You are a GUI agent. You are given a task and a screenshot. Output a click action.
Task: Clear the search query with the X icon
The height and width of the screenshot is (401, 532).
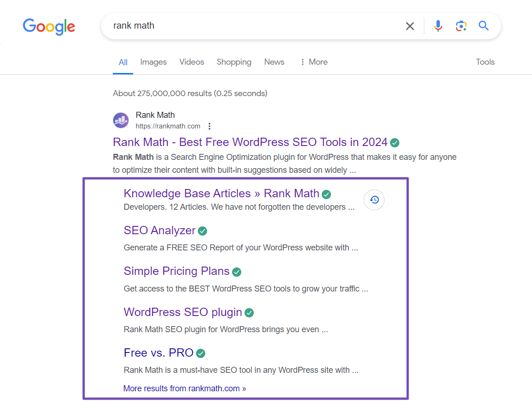[x=410, y=26]
